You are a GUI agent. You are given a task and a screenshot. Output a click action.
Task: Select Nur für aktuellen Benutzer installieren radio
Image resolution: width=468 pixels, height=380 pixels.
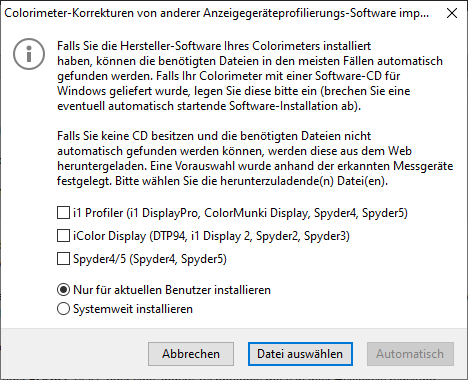(x=63, y=290)
